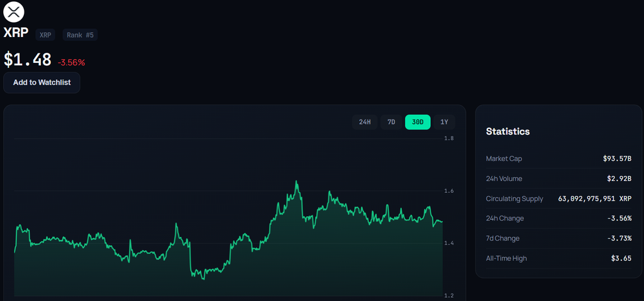Viewport: 644px width, 301px height.
Task: Select the 30D chart range
Action: point(418,122)
